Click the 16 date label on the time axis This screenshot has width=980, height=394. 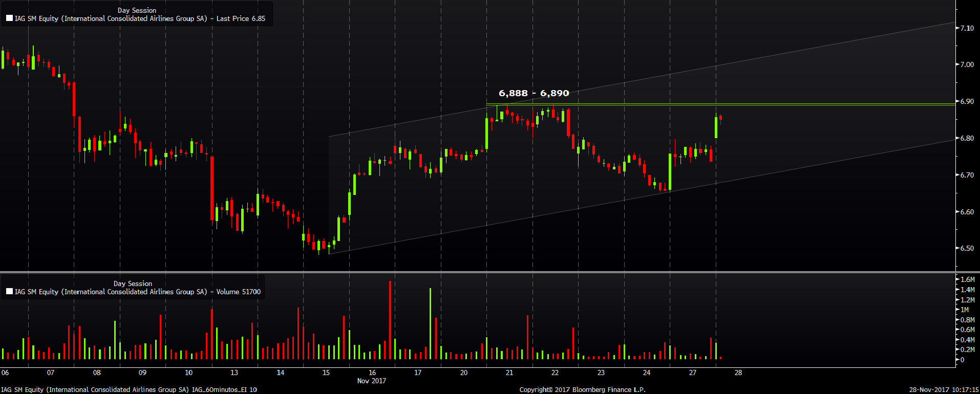pos(372,373)
